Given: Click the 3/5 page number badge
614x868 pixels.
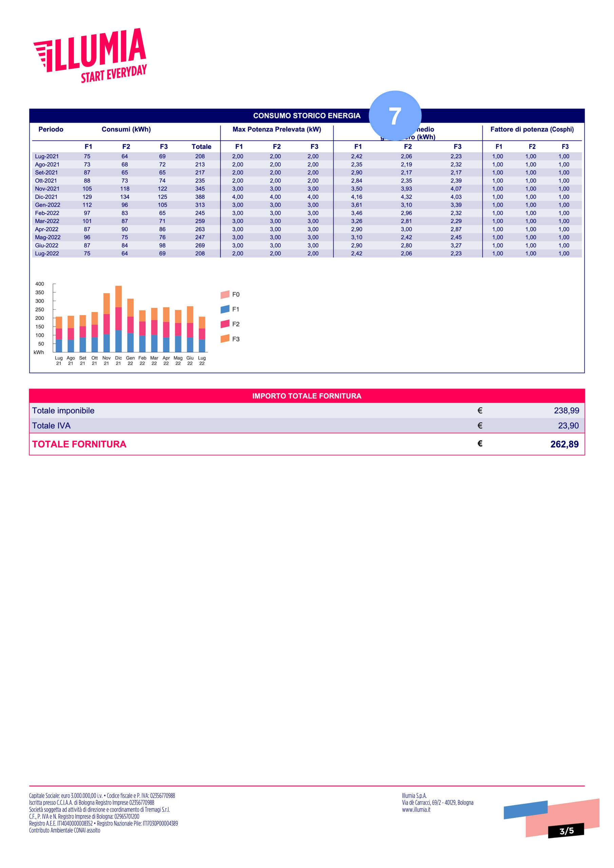Looking at the screenshot, I should click(566, 831).
